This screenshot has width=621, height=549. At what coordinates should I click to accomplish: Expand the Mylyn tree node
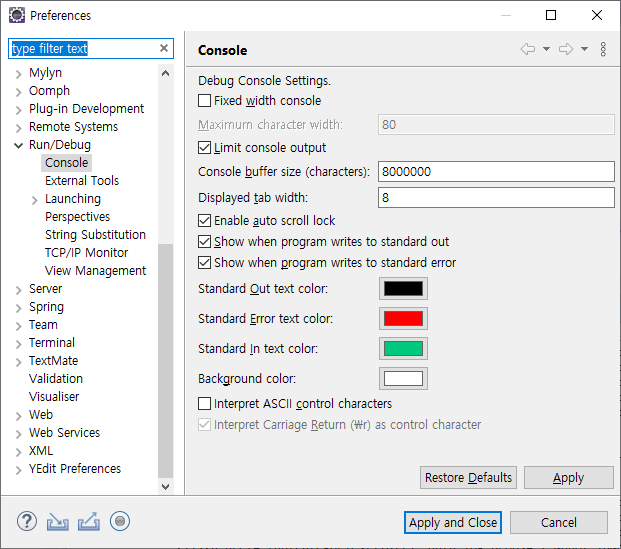pyautogui.click(x=18, y=74)
